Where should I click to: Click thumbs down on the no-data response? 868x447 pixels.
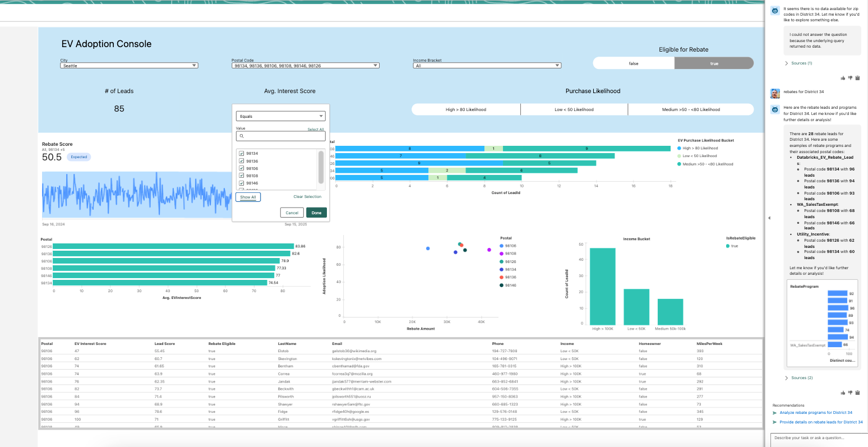[850, 78]
